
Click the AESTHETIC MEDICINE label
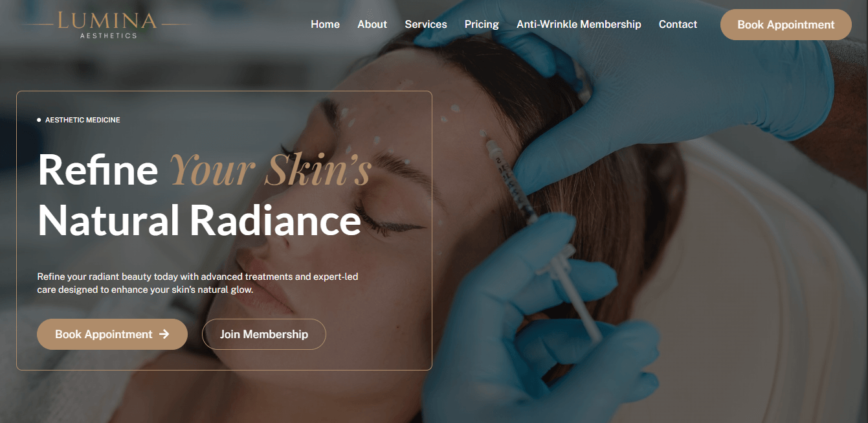click(83, 120)
